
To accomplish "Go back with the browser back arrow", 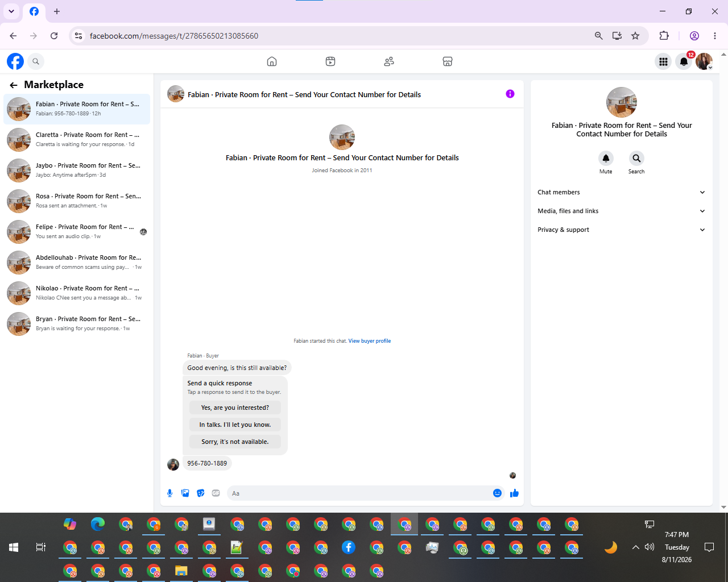I will [x=13, y=36].
